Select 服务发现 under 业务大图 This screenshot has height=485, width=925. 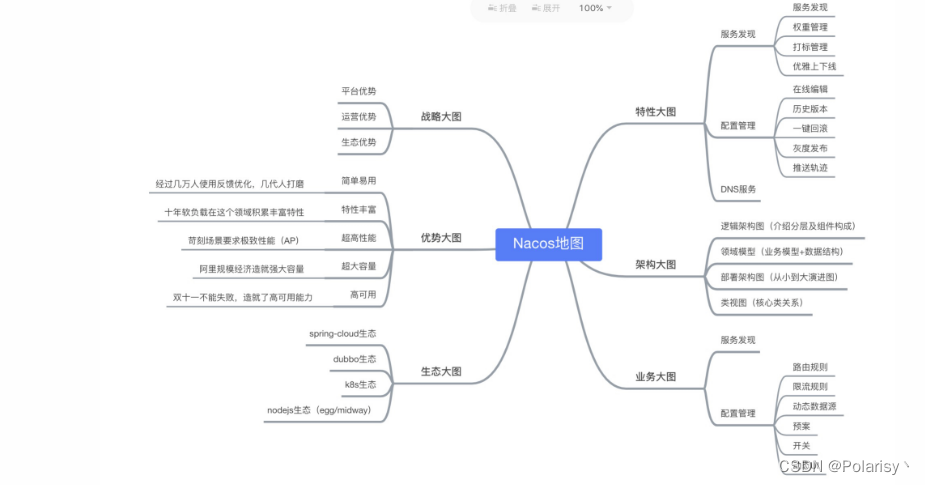(x=738, y=340)
